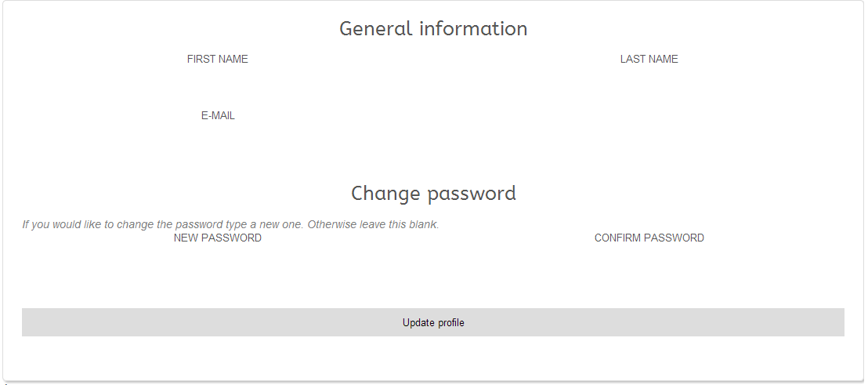Focus the blank field under E-MAIL

tap(218, 138)
